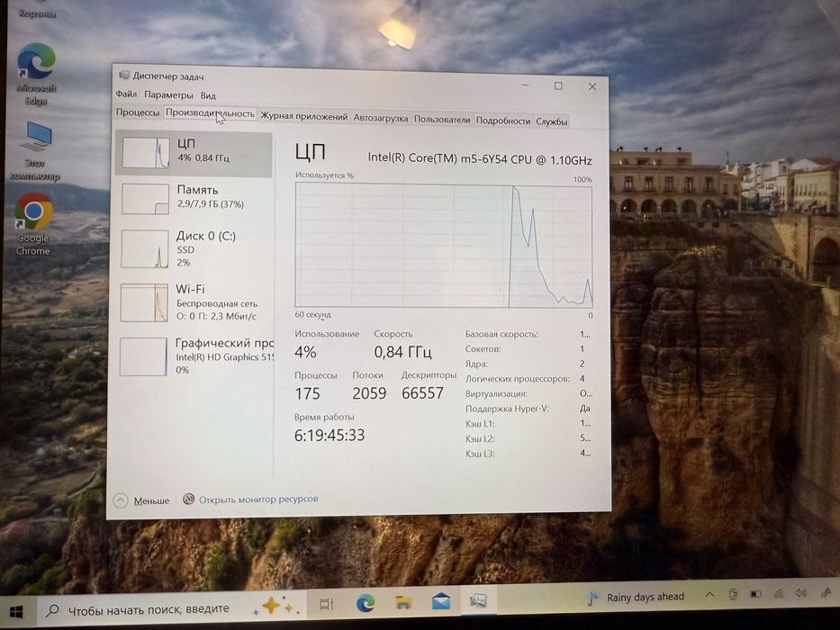Open the Wi-Fi network tray icon
Screen dimensions: 840x630
click(x=779, y=593)
